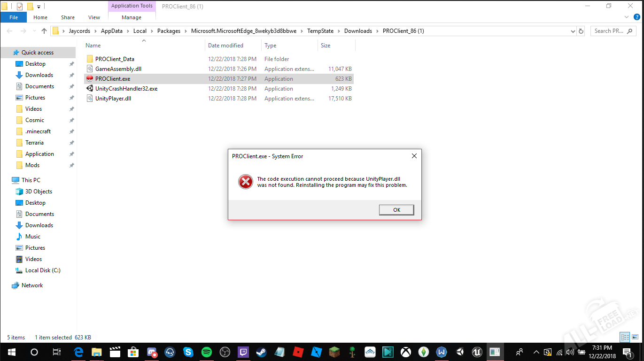Open the Unreal Engine taskbar icon

pos(477,352)
